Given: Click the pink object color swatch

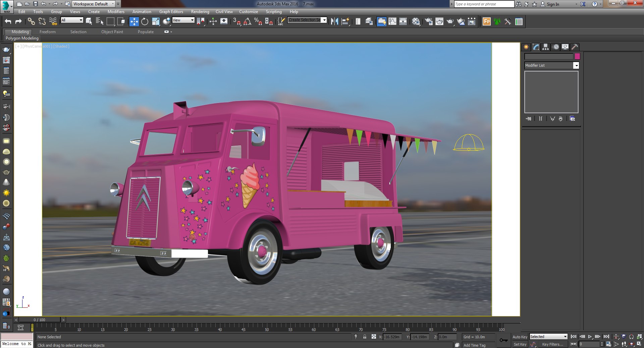Looking at the screenshot, I should pyautogui.click(x=577, y=56).
